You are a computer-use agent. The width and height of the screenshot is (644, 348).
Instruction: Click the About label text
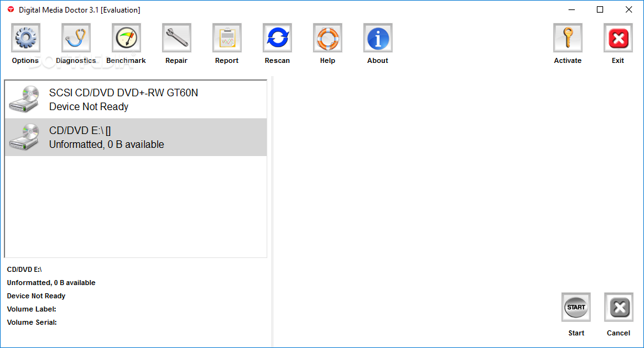[x=377, y=60]
